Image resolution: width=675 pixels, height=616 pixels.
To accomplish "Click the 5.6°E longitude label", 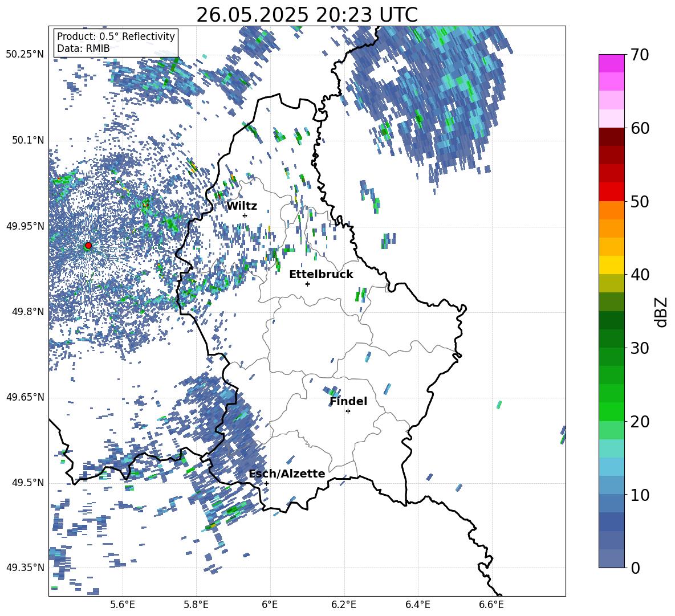I will [123, 605].
